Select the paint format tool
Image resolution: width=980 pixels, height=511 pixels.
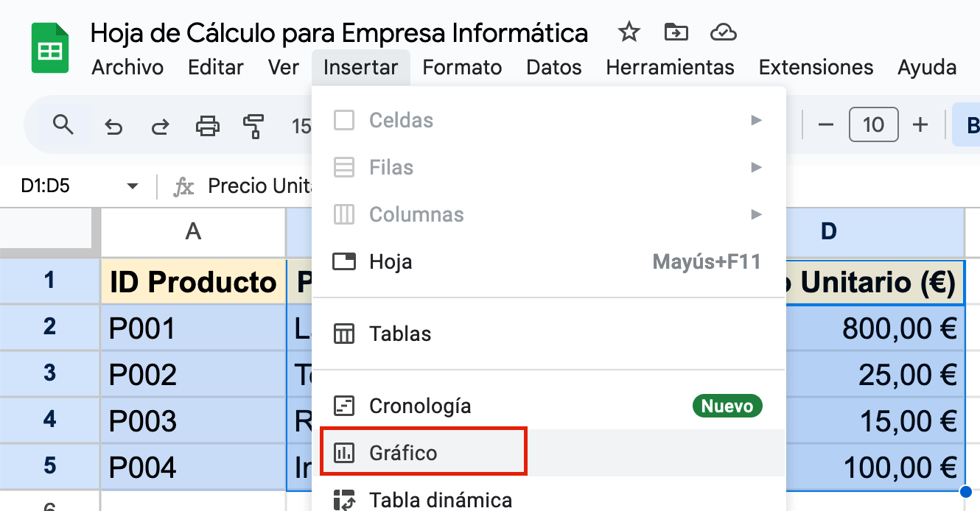(x=253, y=125)
